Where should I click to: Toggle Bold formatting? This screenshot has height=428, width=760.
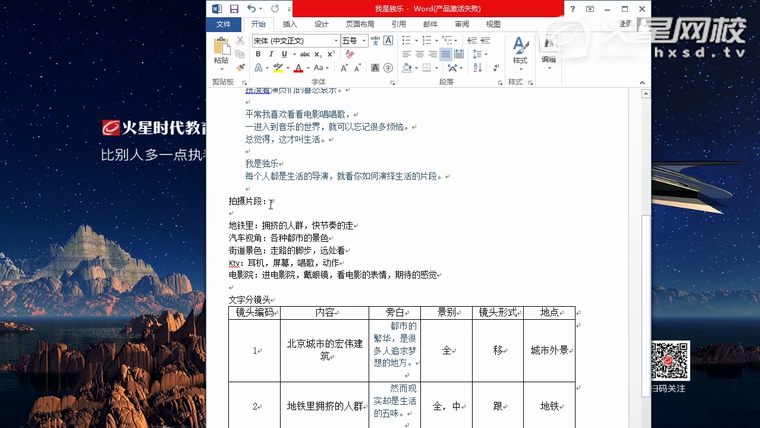click(x=258, y=54)
